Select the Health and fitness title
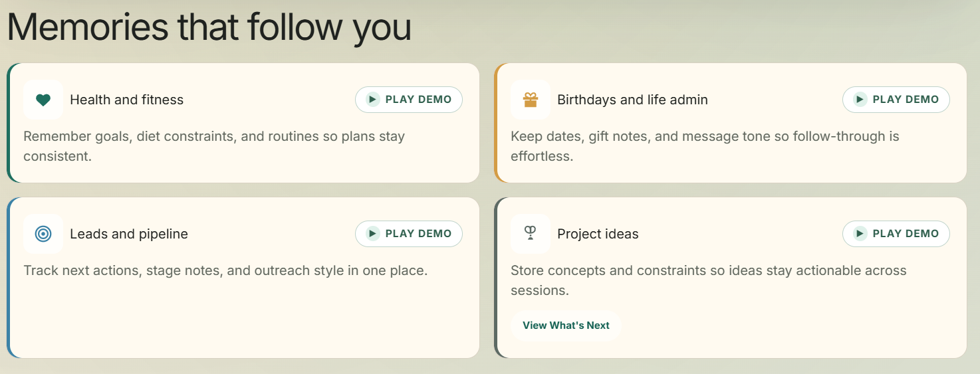Viewport: 980px width, 374px height. [x=126, y=100]
